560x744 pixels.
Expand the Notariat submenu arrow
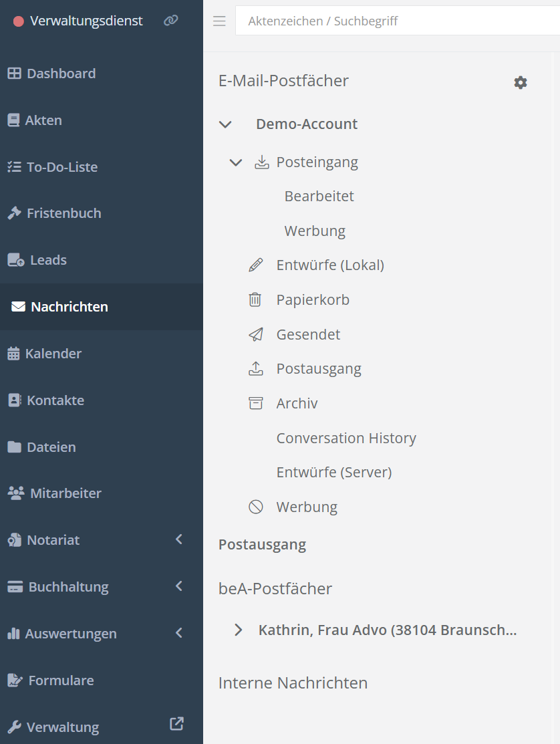(178, 539)
